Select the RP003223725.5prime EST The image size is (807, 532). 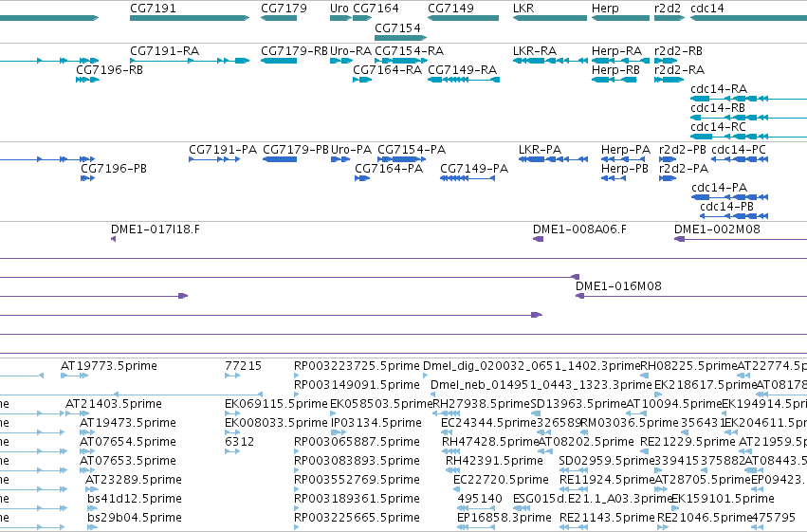tap(296, 376)
